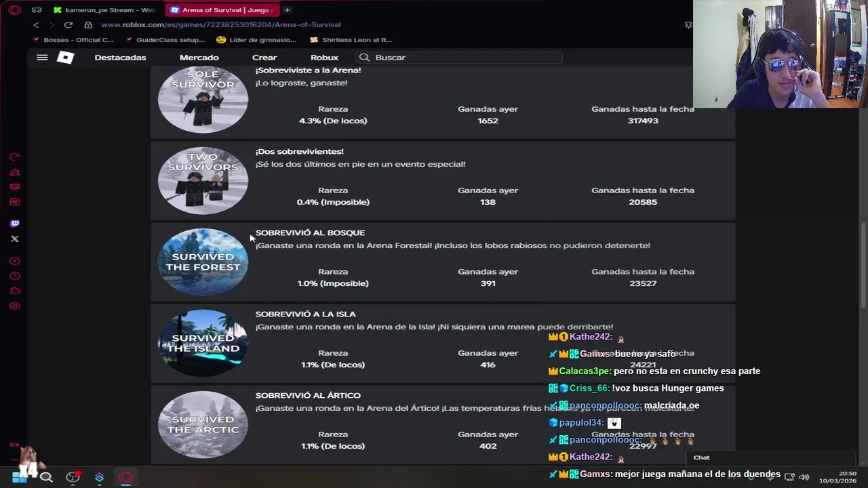The width and height of the screenshot is (868, 488).
Task: Click the 391 won yesterday value
Action: pyautogui.click(x=488, y=283)
